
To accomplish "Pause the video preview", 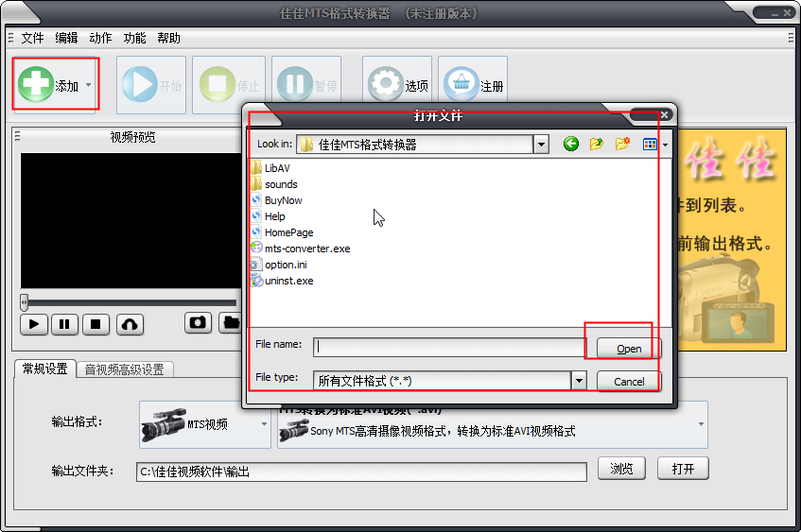I will pyautogui.click(x=65, y=324).
